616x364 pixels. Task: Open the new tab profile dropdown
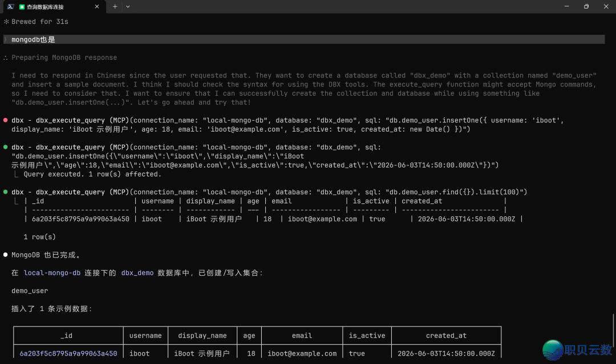[x=128, y=7]
